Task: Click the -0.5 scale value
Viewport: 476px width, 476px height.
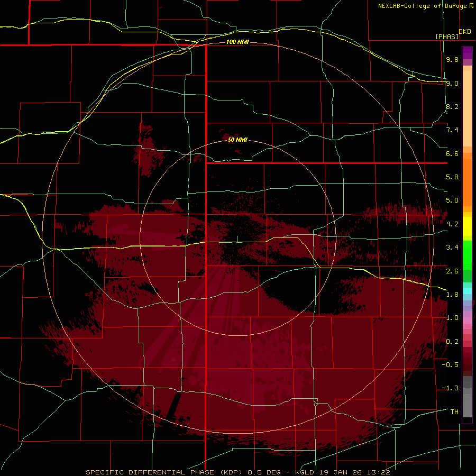Action: click(450, 365)
